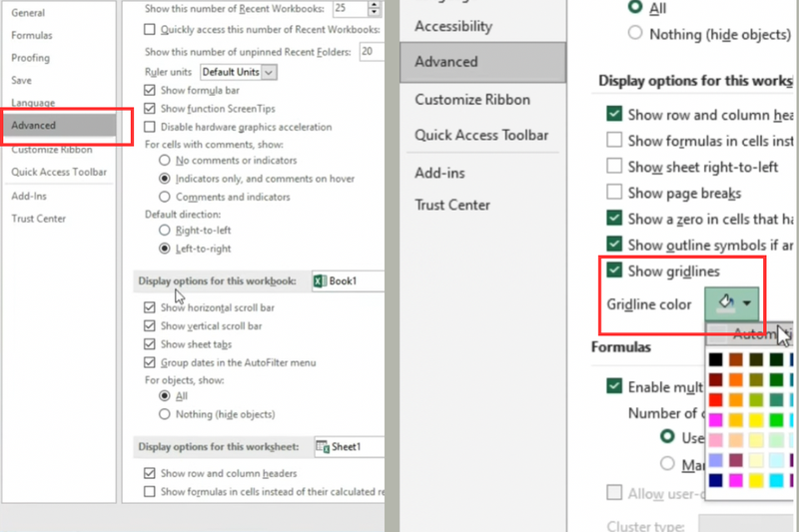Toggle Show formula bar checkbox
This screenshot has width=799, height=532.
coord(149,90)
